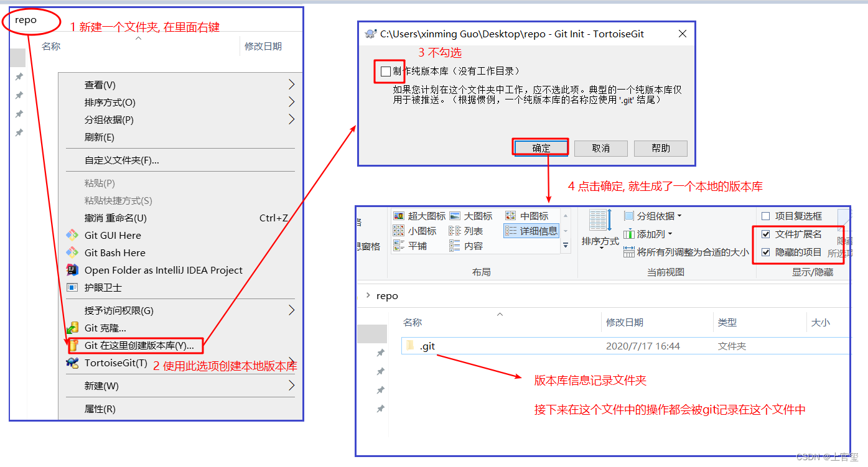Click the 确定 button

(x=541, y=148)
